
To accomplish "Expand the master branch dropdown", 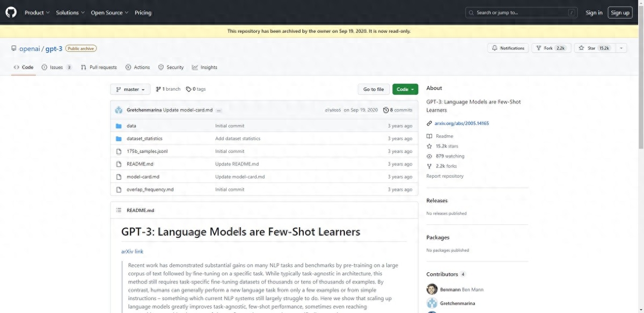I will point(130,89).
